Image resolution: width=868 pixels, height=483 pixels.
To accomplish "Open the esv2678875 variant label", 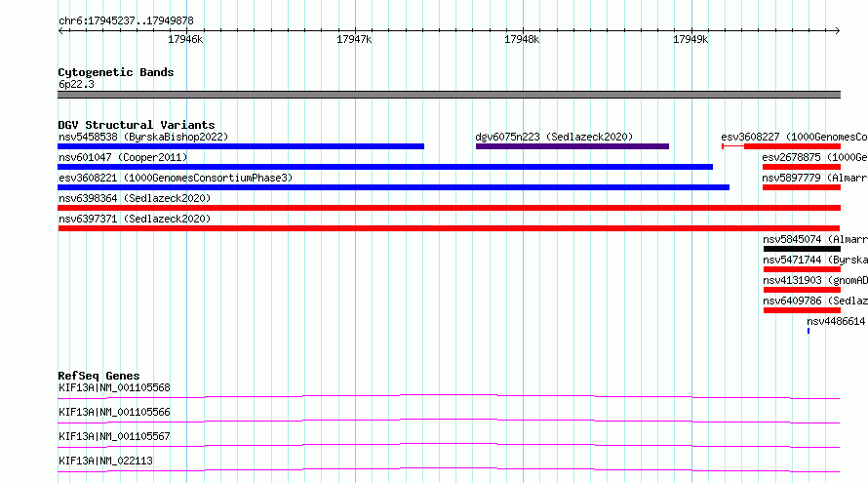I will pos(815,157).
